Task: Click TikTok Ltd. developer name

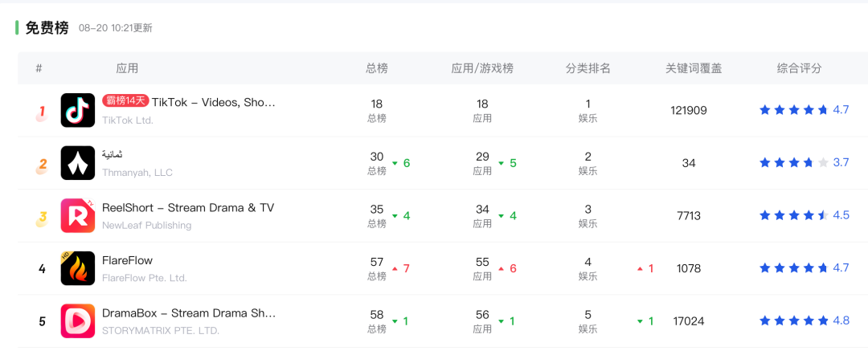Action: (x=128, y=120)
